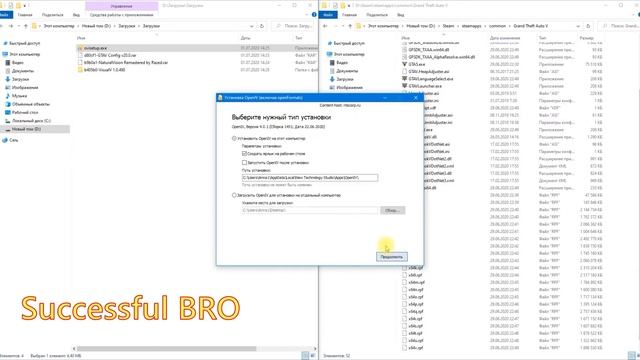Image resolution: width=640 pixels, height=360 pixels.
Task: Select the ovisetup.exe file in left window
Action: point(95,48)
